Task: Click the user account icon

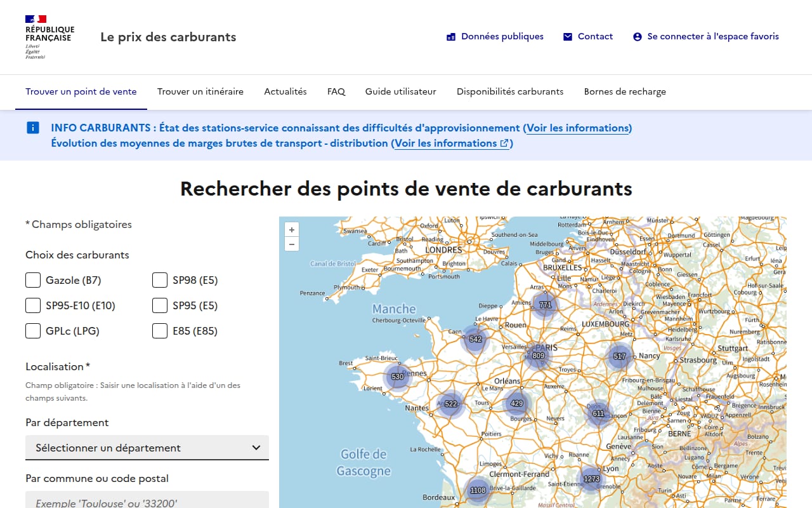Action: 638,37
